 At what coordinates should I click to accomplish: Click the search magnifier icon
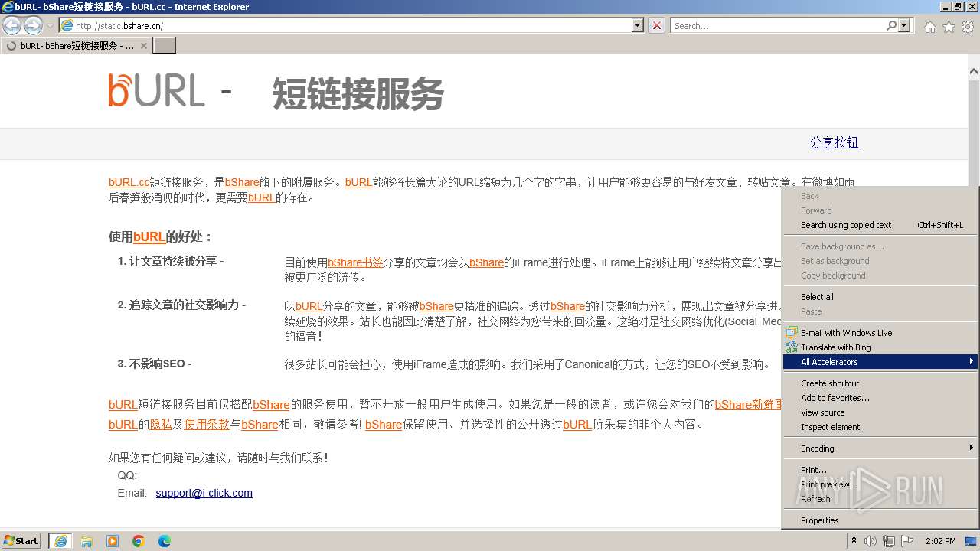pyautogui.click(x=891, y=25)
